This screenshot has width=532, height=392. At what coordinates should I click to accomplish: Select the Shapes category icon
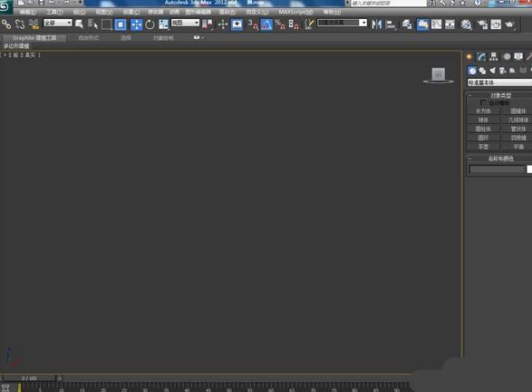pyautogui.click(x=482, y=71)
